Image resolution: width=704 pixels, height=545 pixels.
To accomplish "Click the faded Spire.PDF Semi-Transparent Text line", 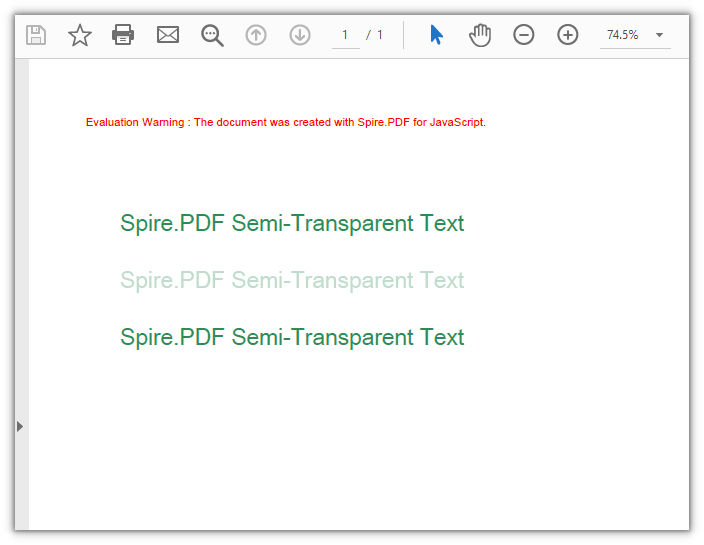I will [x=292, y=280].
